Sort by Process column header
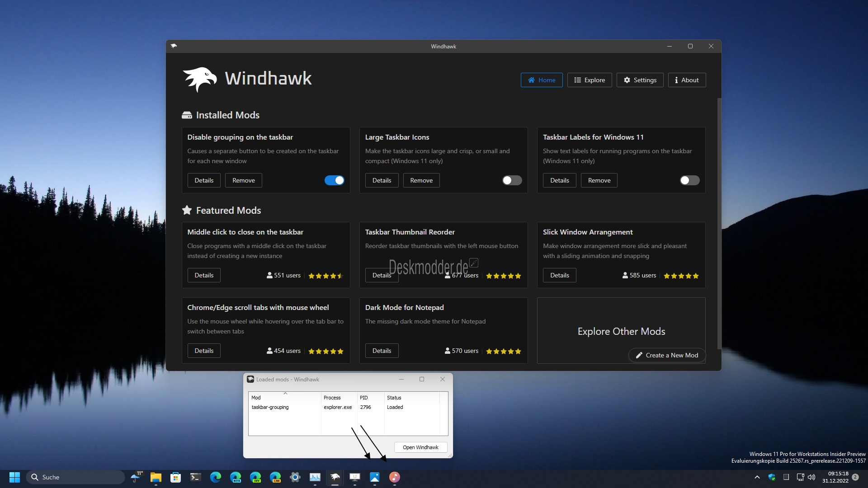The width and height of the screenshot is (868, 488). pos(339,398)
